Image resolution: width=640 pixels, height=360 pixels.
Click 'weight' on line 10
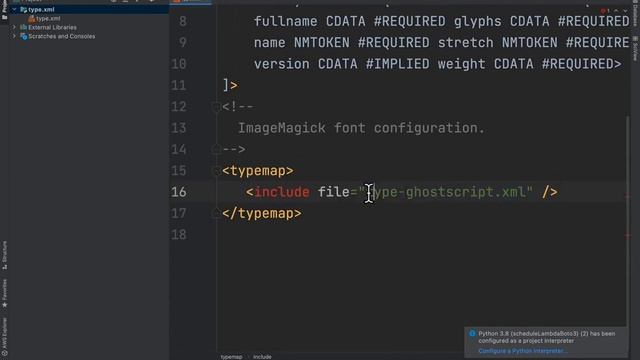tap(461, 64)
